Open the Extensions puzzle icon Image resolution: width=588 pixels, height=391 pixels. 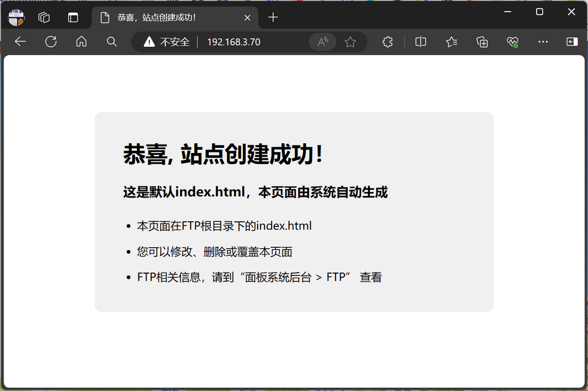pos(388,42)
